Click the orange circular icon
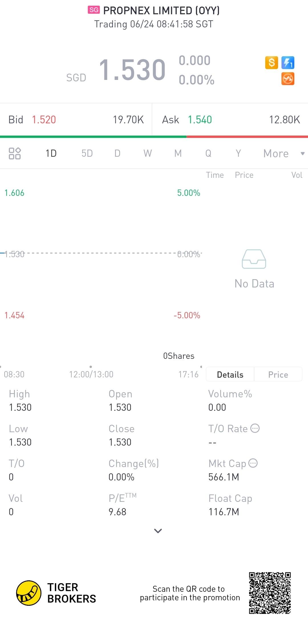The height and width of the screenshot is (644, 308). 288,79
